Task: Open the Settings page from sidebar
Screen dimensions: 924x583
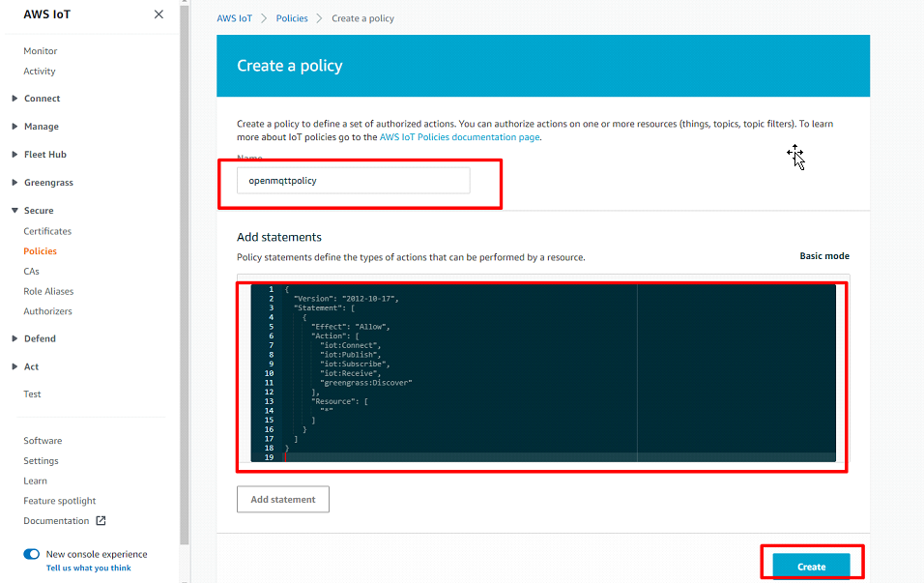Action: click(x=40, y=460)
